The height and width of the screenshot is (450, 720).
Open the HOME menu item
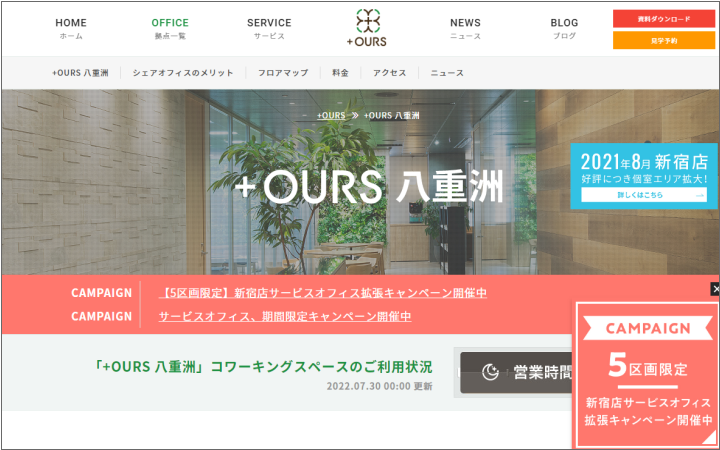tap(71, 28)
